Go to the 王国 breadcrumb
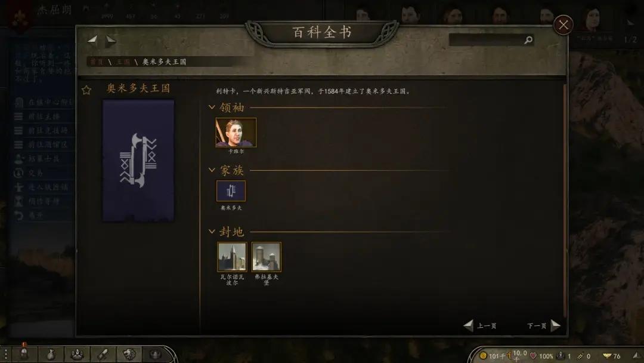This screenshot has width=644, height=363. (123, 61)
